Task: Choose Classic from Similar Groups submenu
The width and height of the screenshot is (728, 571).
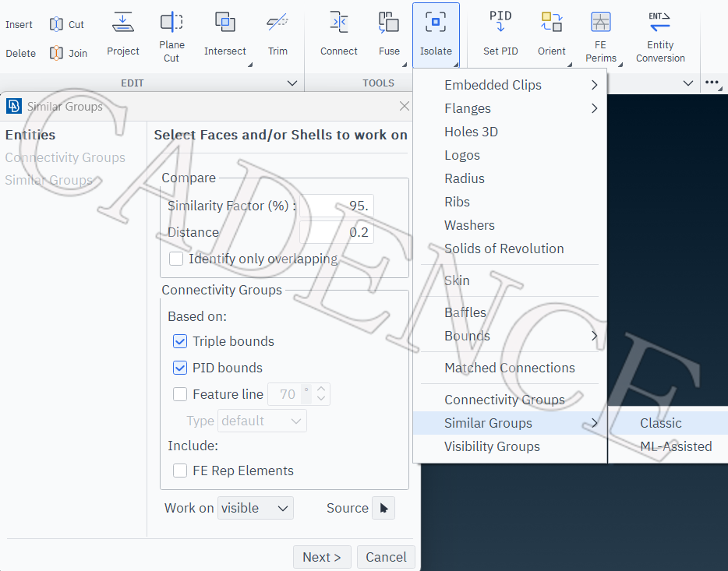Action: [668, 423]
